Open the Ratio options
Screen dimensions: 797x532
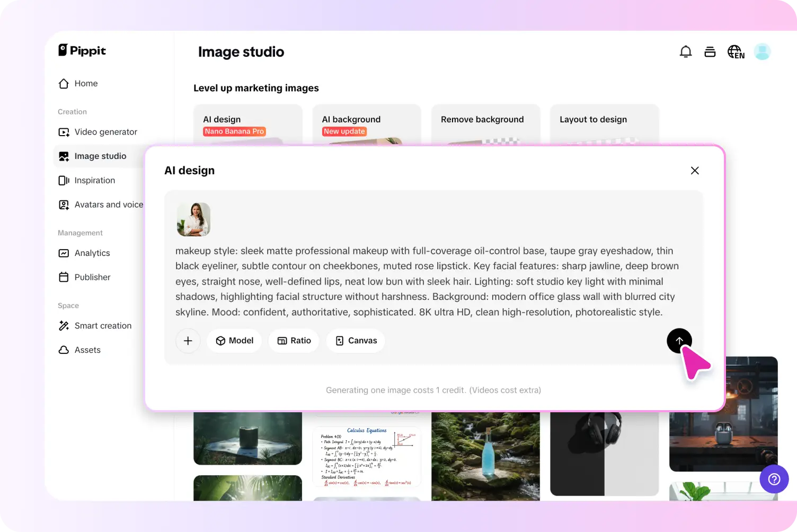294,341
